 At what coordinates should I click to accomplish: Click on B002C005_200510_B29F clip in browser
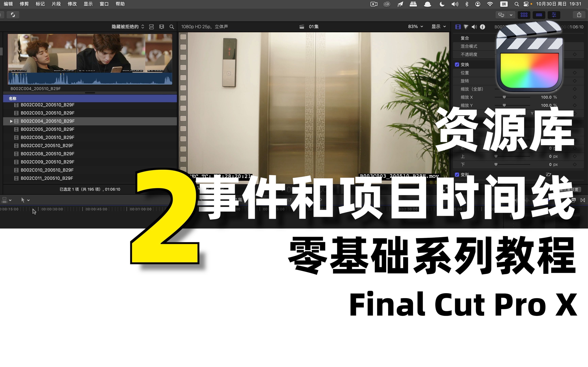48,129
